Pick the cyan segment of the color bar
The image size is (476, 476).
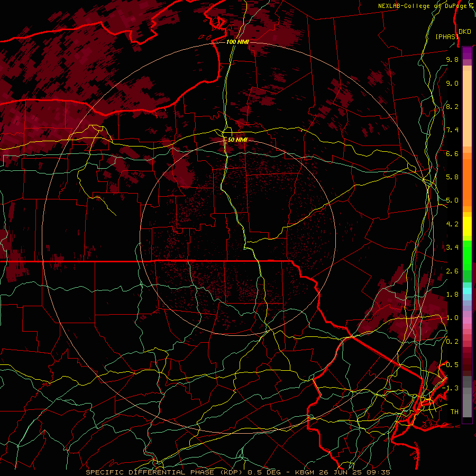pos(467,290)
